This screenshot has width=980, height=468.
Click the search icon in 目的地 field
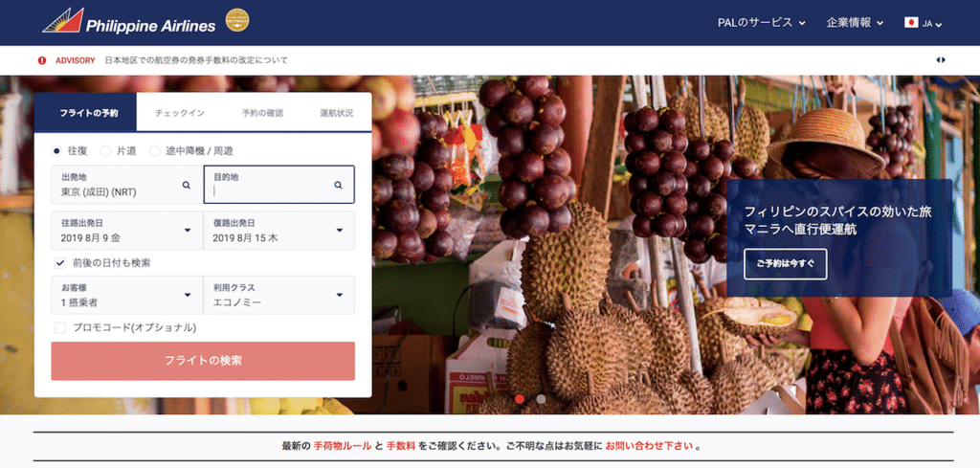[338, 185]
